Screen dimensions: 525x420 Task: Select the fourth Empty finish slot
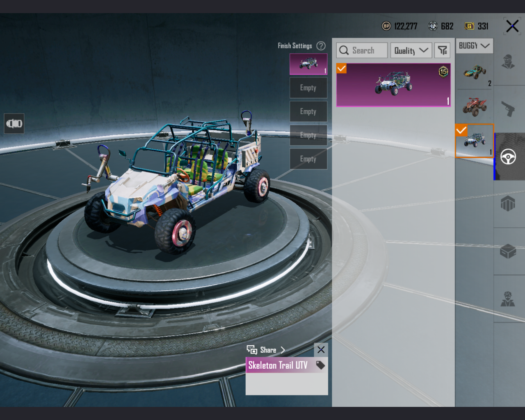(x=308, y=159)
